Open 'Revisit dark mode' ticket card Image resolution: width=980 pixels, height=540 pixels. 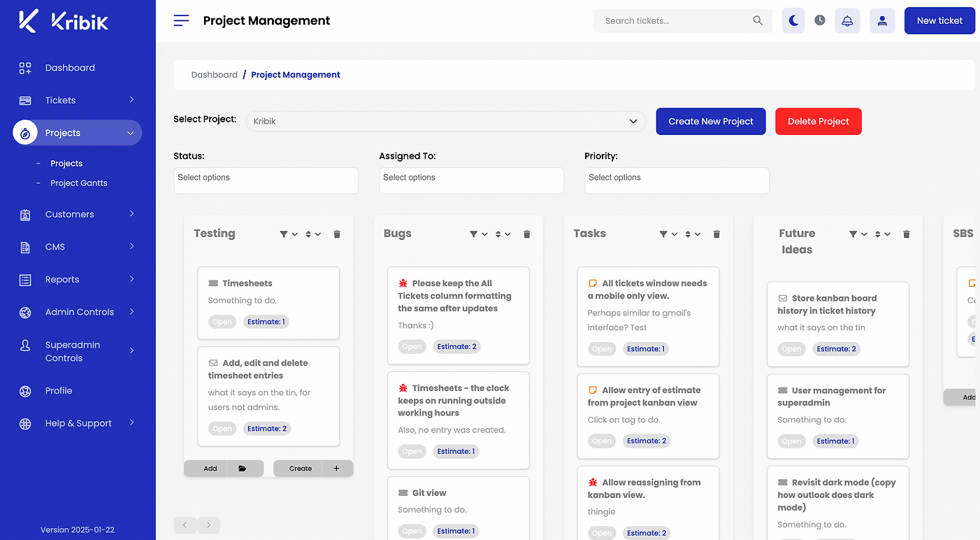tap(838, 504)
